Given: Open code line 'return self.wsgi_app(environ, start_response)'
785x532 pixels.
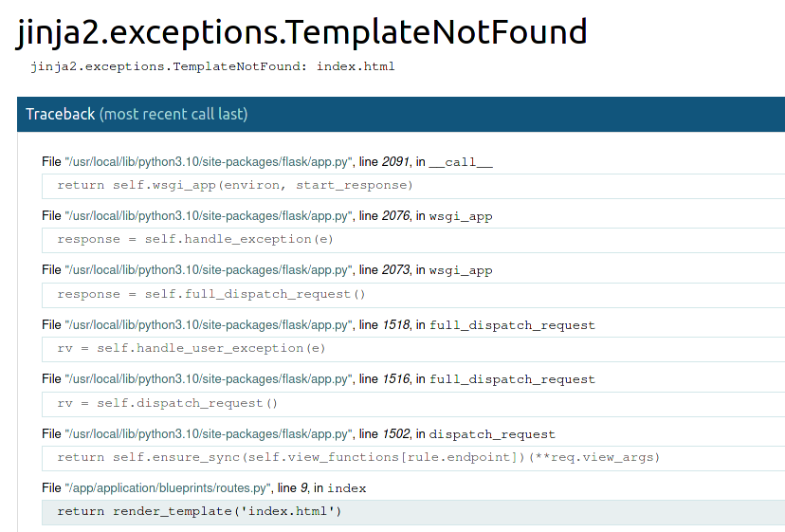Looking at the screenshot, I should click(413, 185).
